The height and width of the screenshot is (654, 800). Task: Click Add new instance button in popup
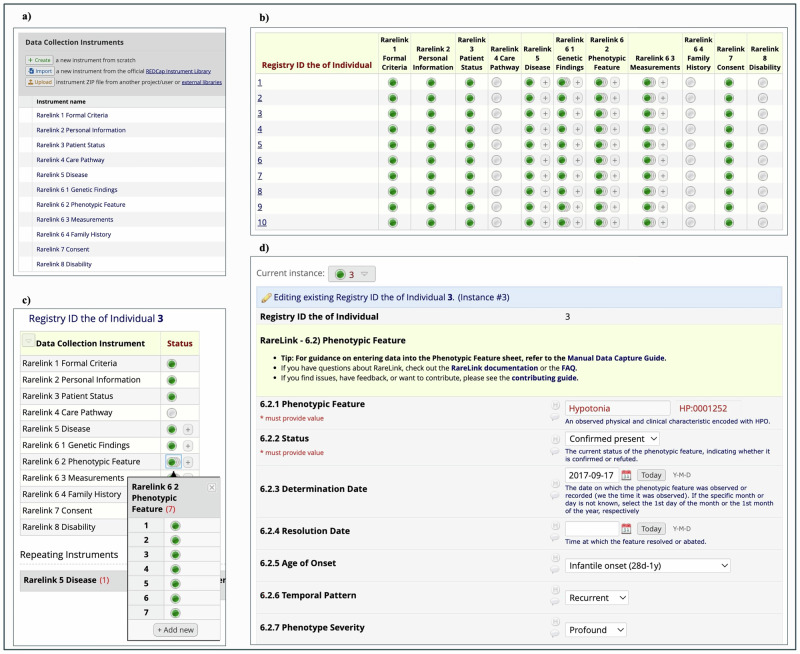(x=176, y=630)
